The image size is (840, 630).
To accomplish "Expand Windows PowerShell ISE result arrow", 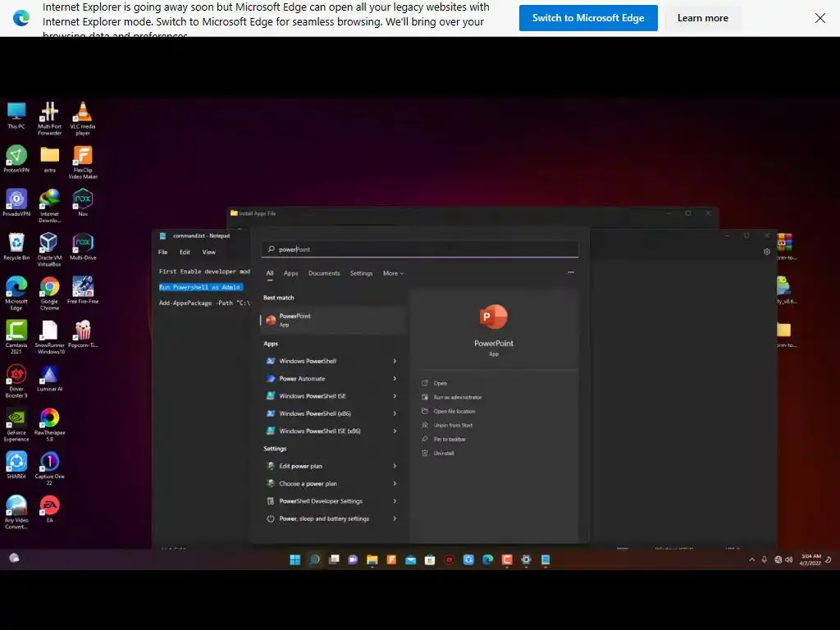I will tap(395, 396).
